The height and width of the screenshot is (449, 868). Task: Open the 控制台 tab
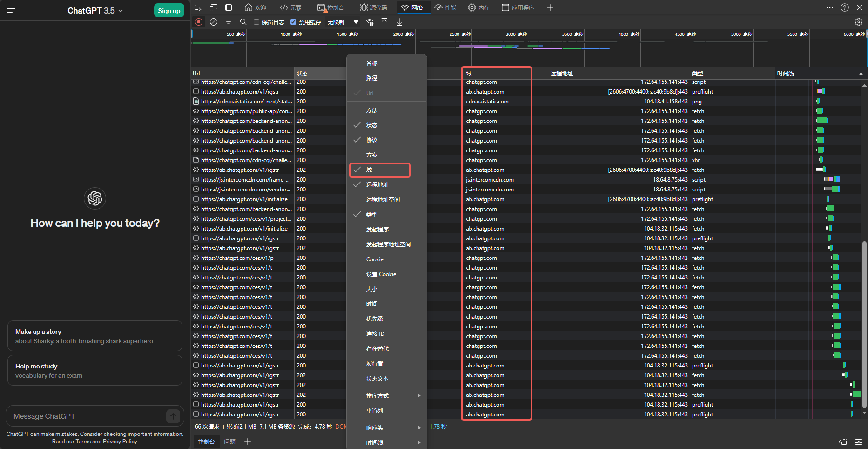tap(330, 7)
